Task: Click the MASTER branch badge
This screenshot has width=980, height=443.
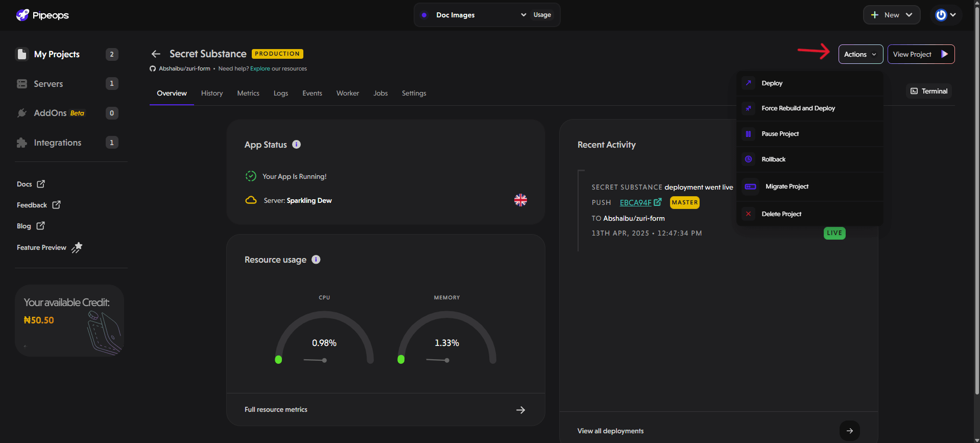Action: coord(684,202)
